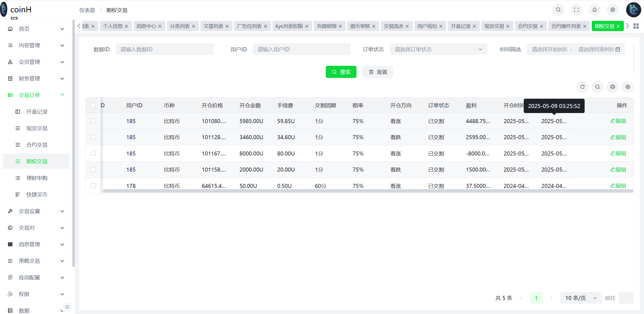This screenshot has width=644, height=314.
Task: Switch to the 现货交易 tab
Action: (494, 26)
